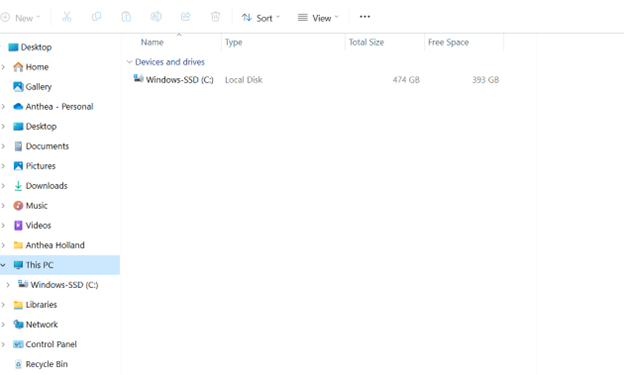Collapse the Devices and drives group
The width and height of the screenshot is (624, 375).
[x=129, y=62]
